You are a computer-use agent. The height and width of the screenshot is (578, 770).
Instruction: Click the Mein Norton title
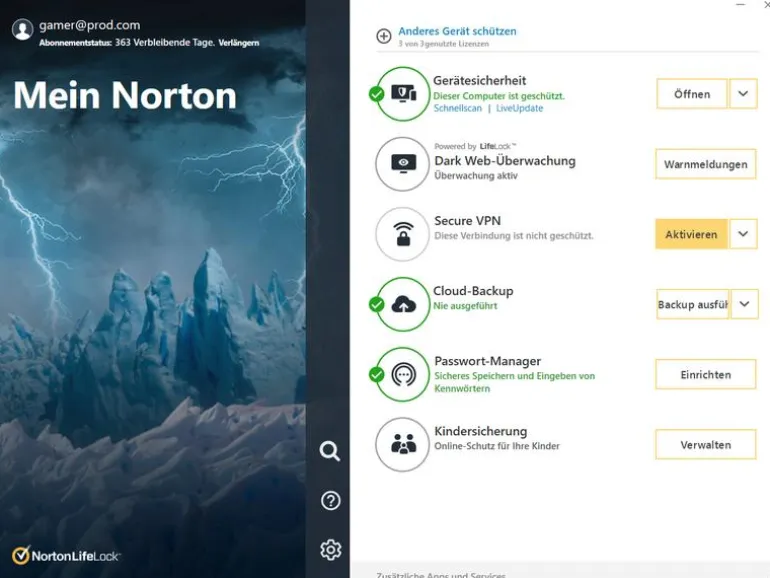125,95
